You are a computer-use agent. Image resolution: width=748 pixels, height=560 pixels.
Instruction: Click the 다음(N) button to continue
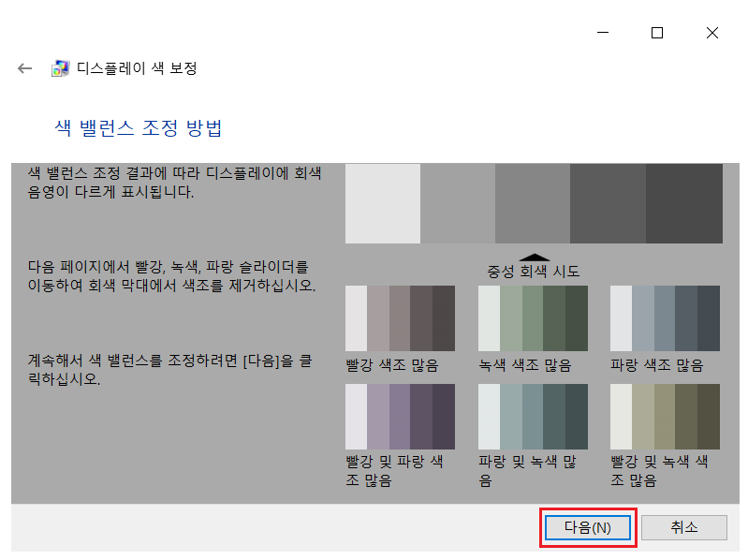click(588, 527)
